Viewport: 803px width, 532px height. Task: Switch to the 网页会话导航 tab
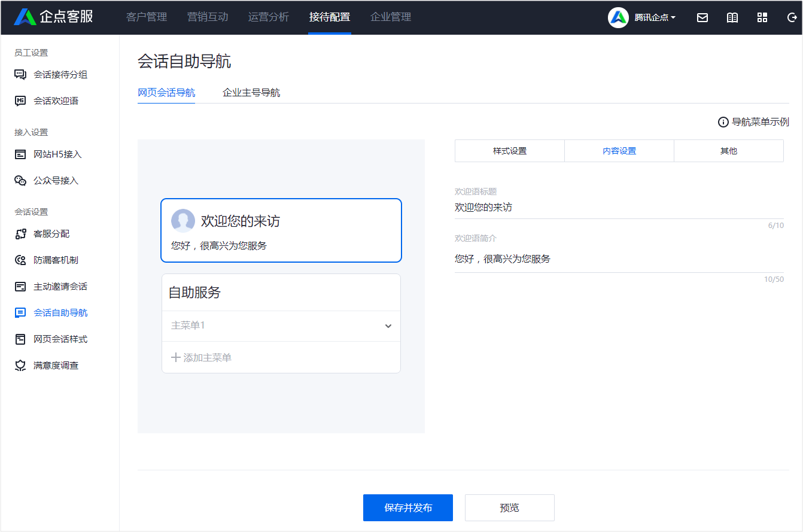coord(166,93)
